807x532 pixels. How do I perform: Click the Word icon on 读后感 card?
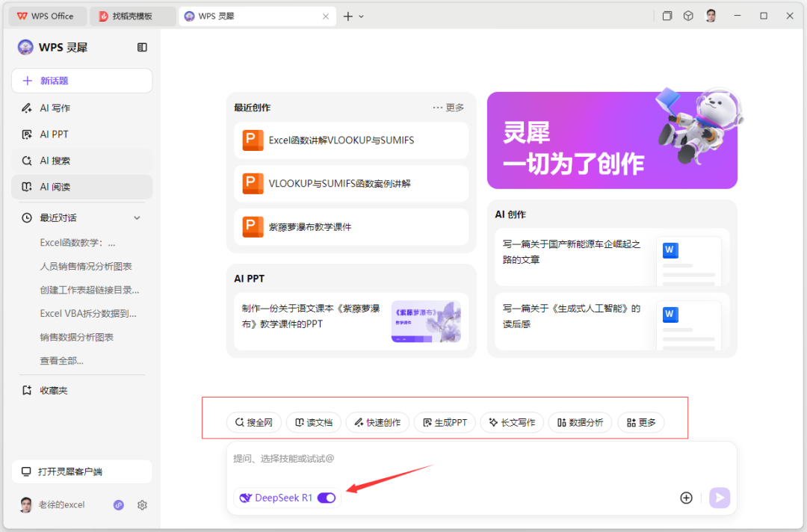coord(670,315)
